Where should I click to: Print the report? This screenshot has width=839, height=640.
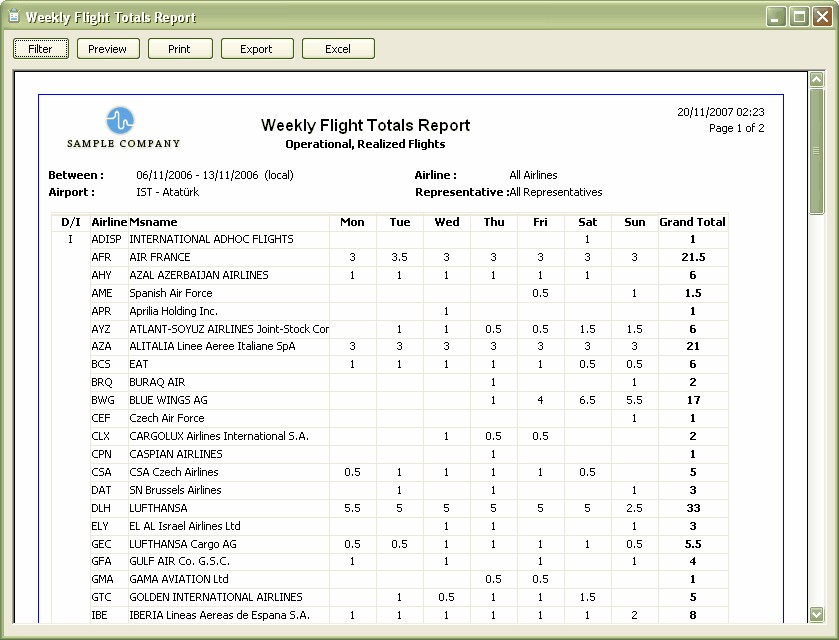pyautogui.click(x=179, y=49)
